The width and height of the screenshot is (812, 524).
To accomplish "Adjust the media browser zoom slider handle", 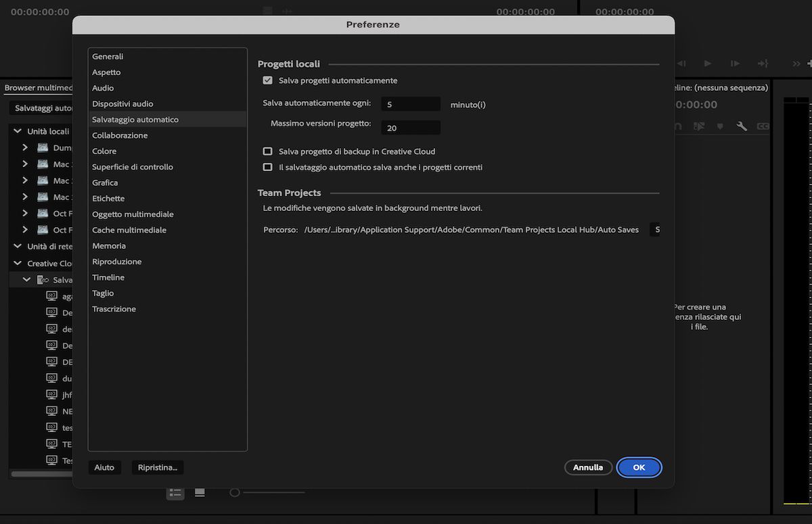I will click(235, 493).
